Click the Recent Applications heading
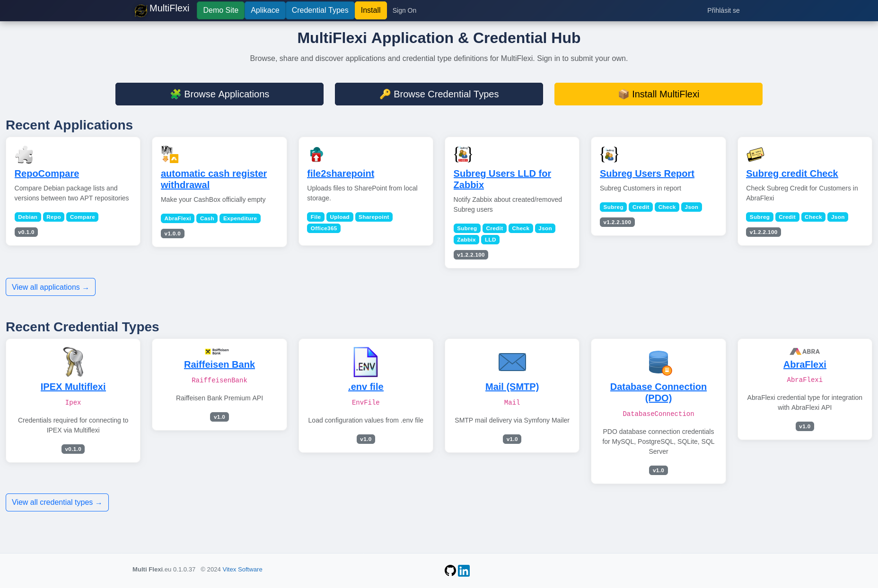 pos(69,125)
